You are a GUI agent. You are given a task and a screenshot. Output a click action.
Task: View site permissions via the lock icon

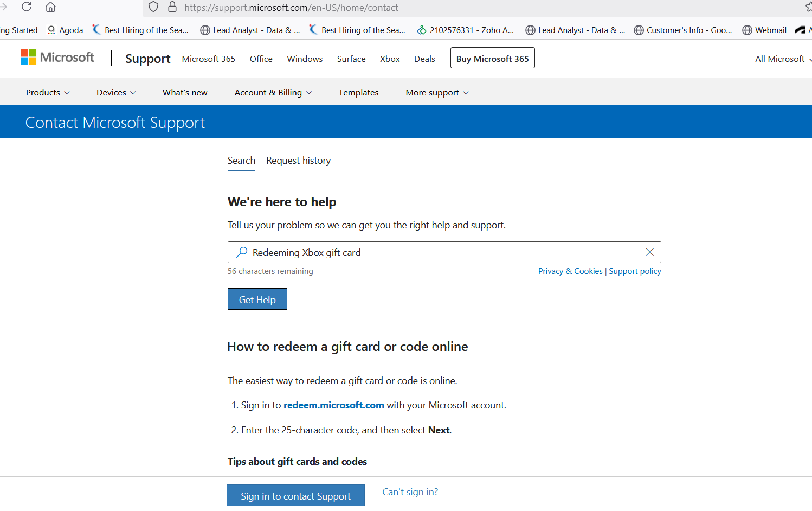(172, 7)
